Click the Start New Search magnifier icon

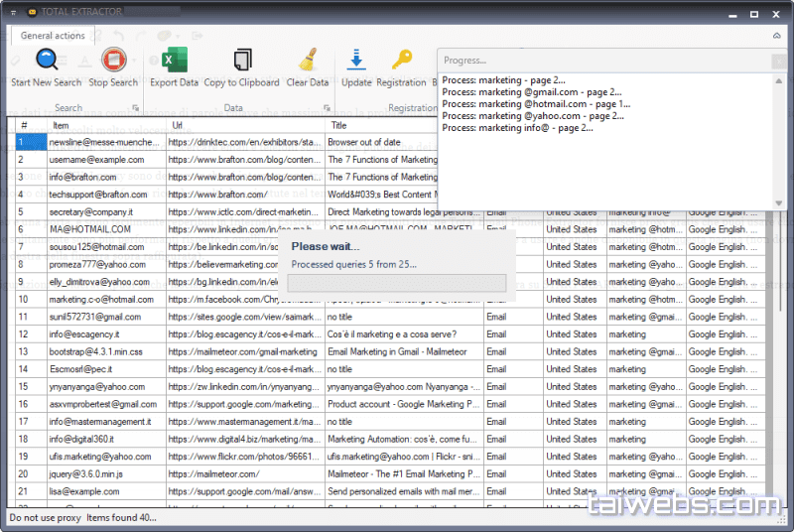point(47,60)
